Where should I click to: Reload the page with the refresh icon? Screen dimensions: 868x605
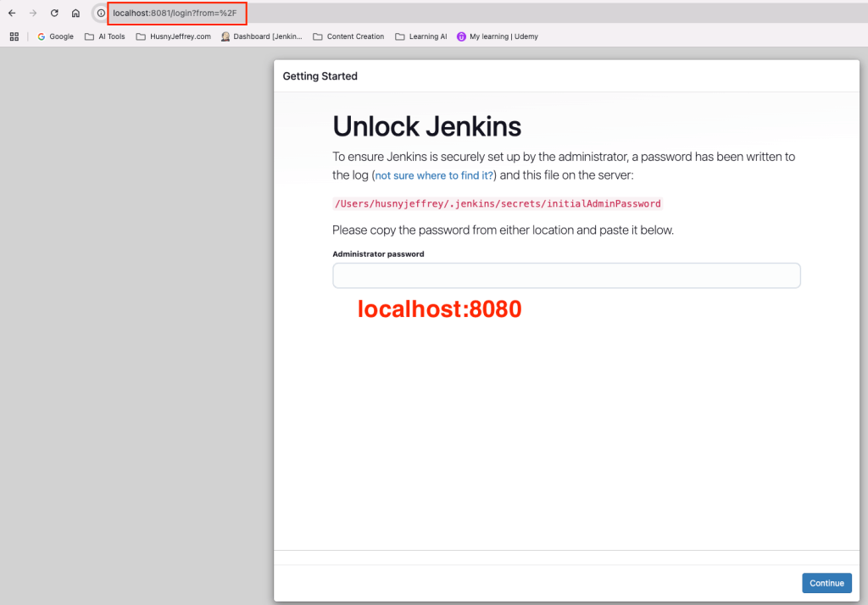point(54,13)
